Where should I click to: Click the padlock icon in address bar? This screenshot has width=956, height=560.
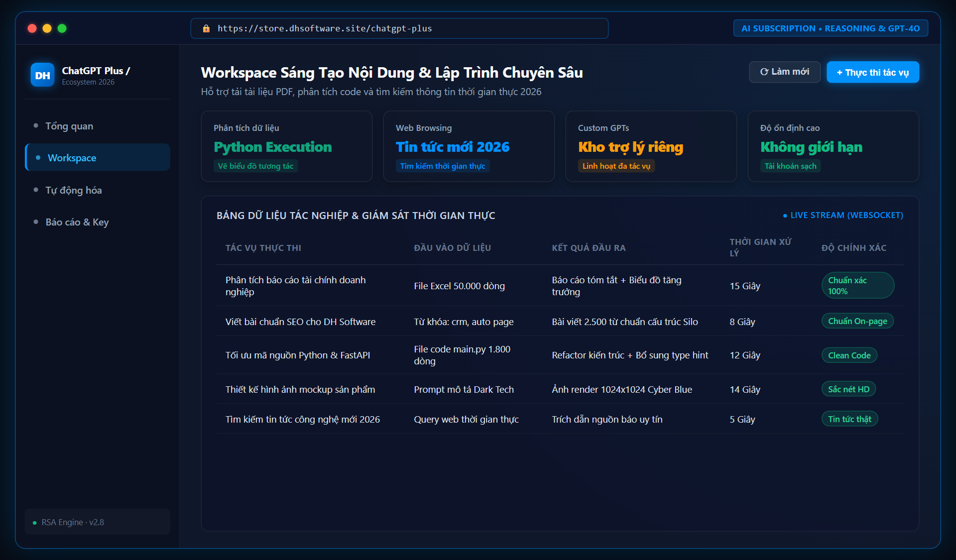tap(206, 28)
